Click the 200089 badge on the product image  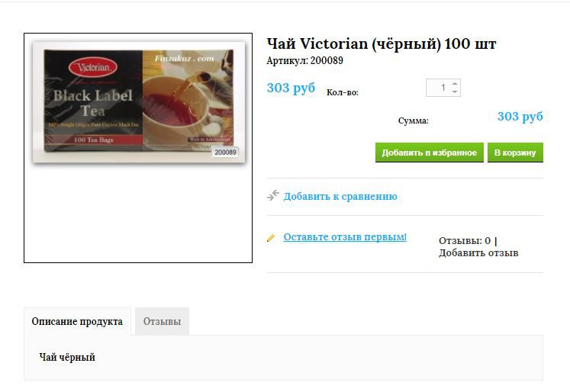tap(225, 153)
